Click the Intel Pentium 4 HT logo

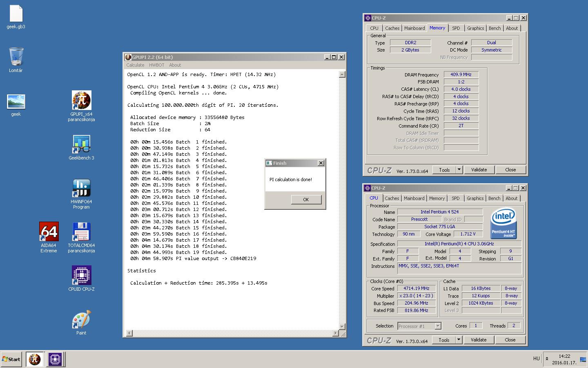coord(503,224)
